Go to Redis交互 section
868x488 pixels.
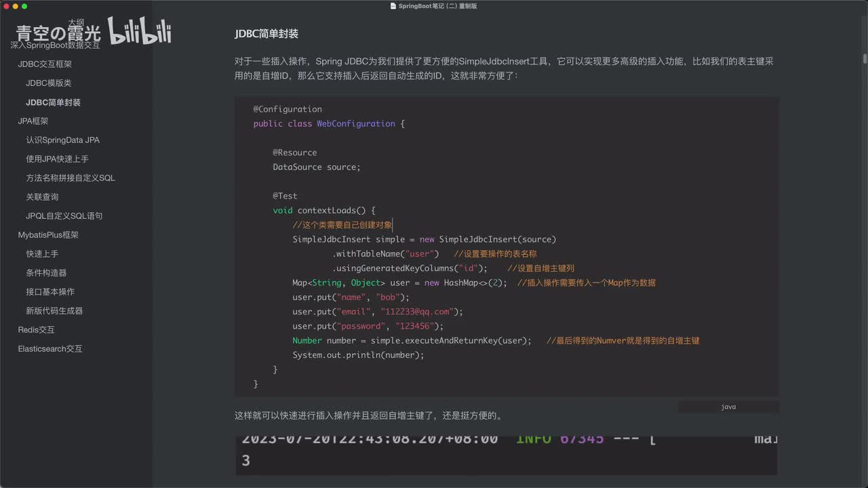click(x=37, y=330)
